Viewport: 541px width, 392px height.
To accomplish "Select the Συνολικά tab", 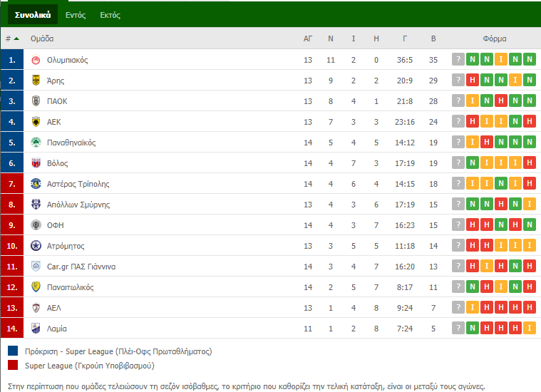I will [33, 15].
